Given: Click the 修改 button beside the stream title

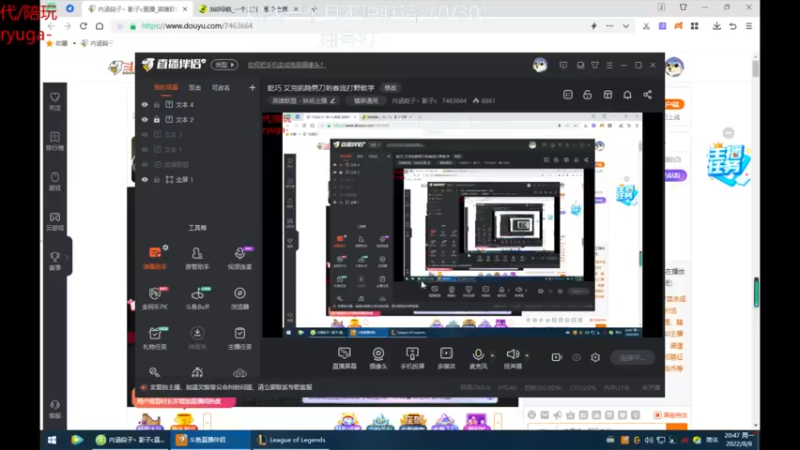Looking at the screenshot, I should pyautogui.click(x=390, y=88).
